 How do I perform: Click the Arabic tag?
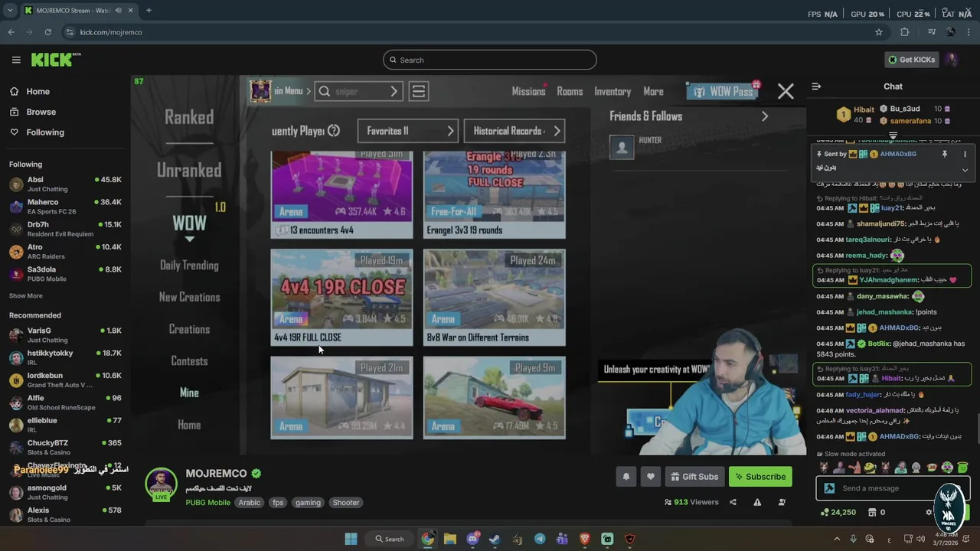coord(250,503)
